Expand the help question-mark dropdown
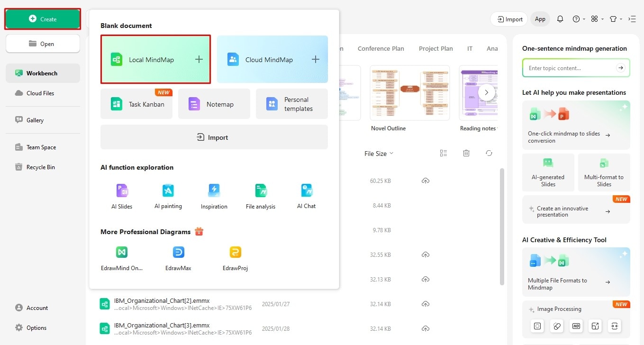Screen dimensions: 644x345 point(579,19)
